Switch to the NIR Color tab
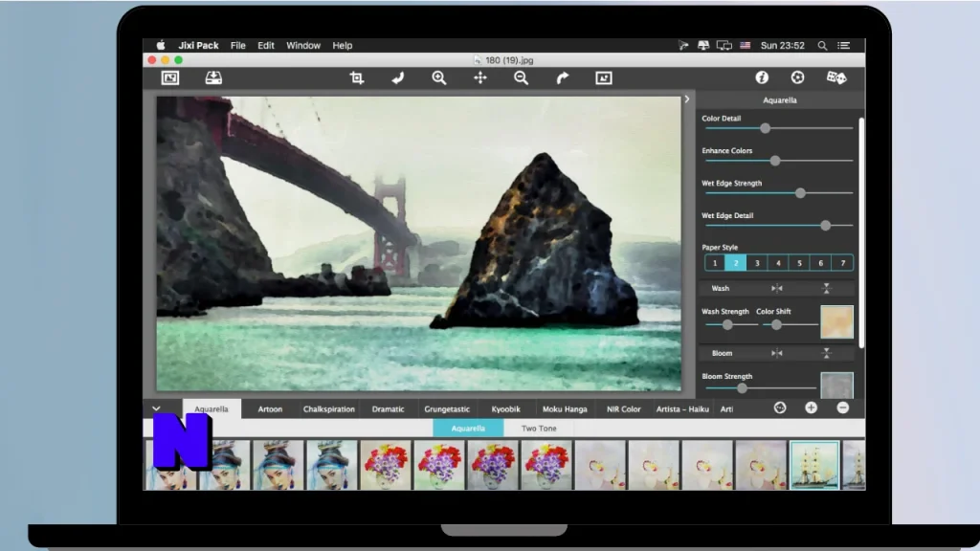The image size is (980, 551). point(624,409)
